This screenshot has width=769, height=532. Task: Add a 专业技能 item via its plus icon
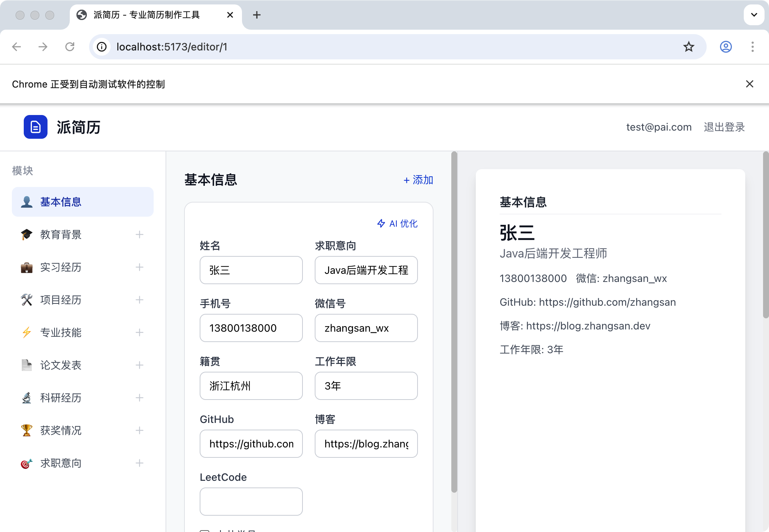[140, 332]
